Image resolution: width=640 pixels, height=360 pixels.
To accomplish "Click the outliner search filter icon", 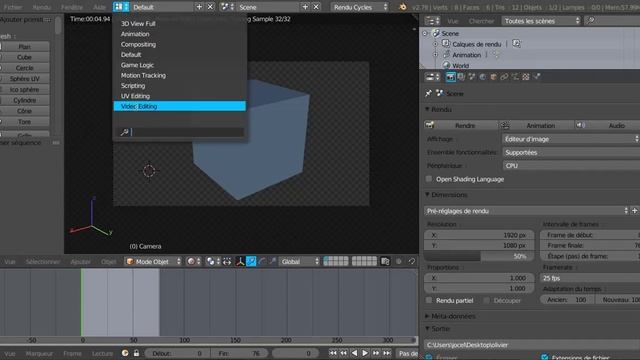I will [590, 20].
